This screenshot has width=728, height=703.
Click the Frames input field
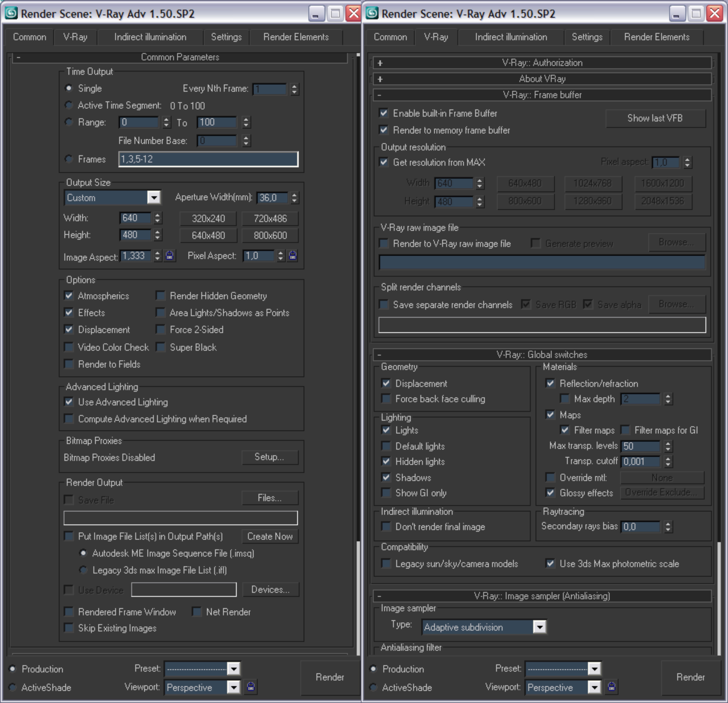click(x=208, y=159)
